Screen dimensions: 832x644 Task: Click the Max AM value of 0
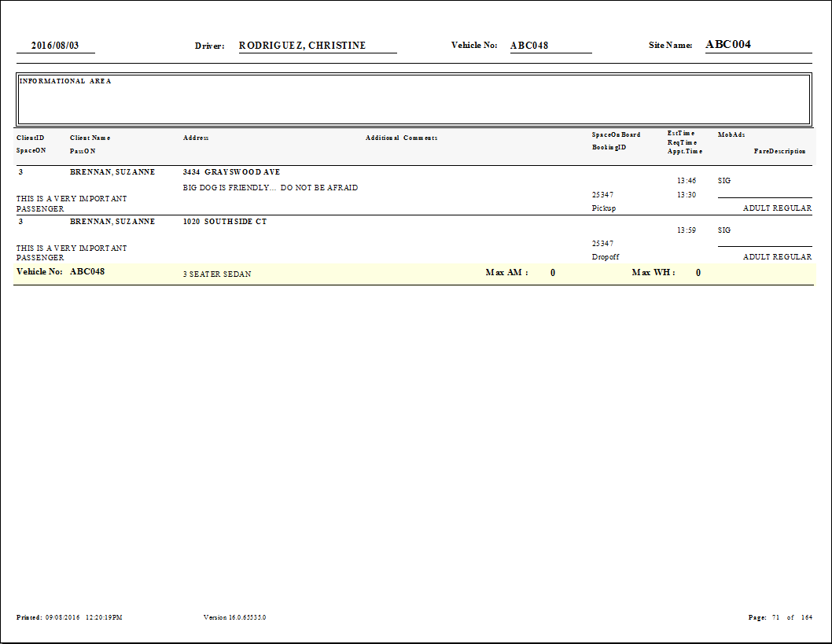tap(552, 272)
